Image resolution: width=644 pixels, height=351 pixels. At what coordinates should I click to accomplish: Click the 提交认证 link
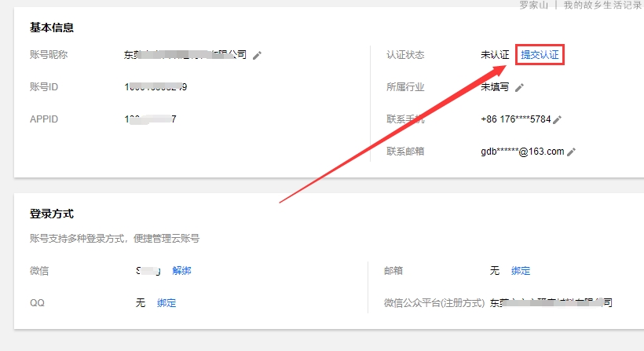pos(540,55)
